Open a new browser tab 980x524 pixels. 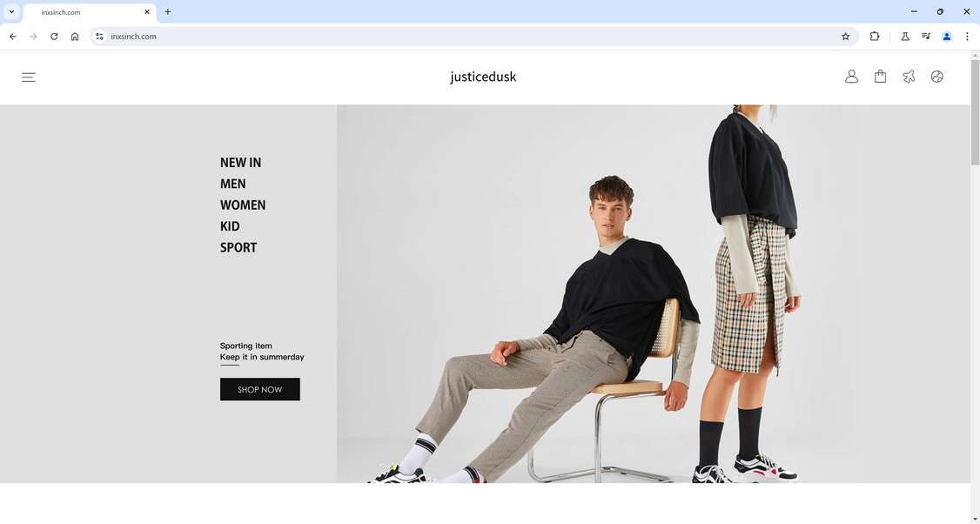(167, 11)
